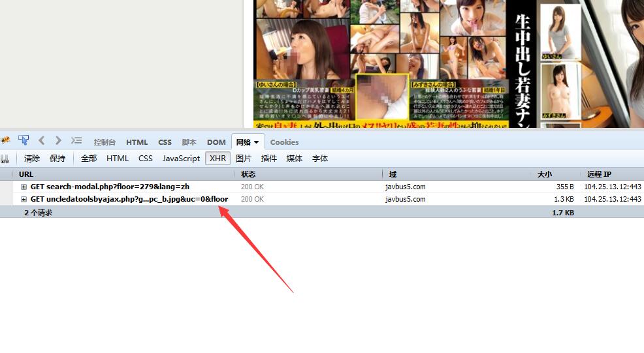Viewport: 644px width, 353px height.
Task: Clear the request list with 清除
Action: 32,159
